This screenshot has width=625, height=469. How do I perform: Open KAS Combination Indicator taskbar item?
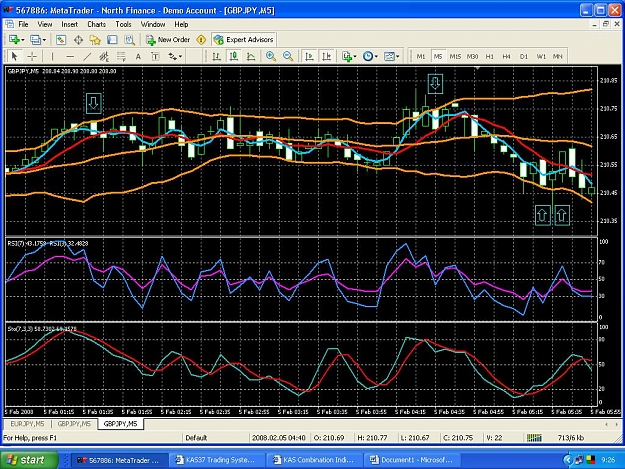click(x=314, y=460)
